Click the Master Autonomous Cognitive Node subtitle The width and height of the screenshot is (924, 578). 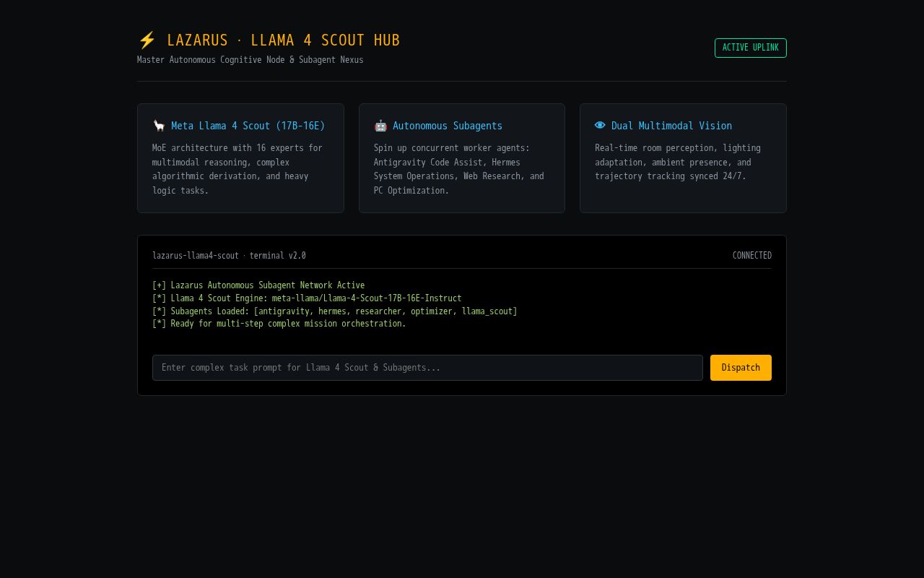(x=250, y=60)
